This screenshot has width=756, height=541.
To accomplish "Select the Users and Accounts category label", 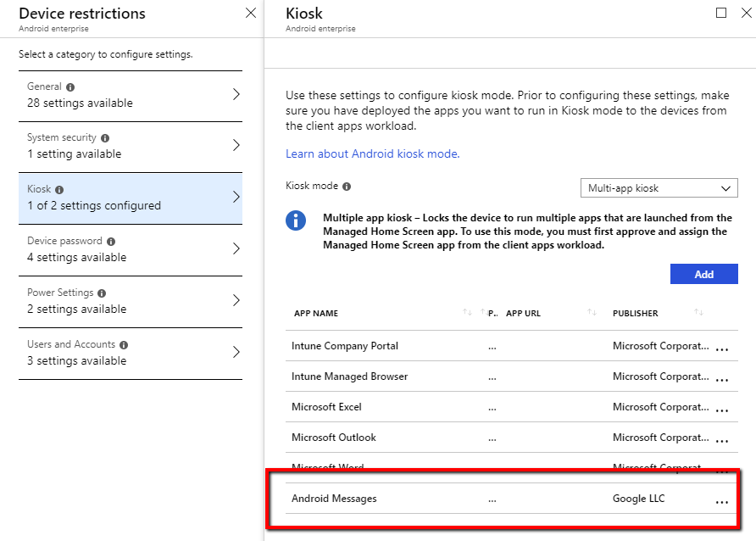I will coord(71,344).
